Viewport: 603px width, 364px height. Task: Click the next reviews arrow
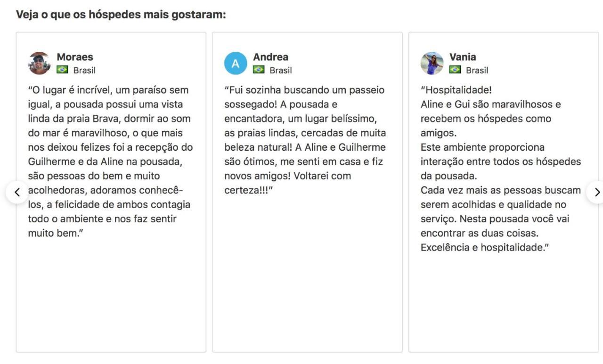(596, 192)
